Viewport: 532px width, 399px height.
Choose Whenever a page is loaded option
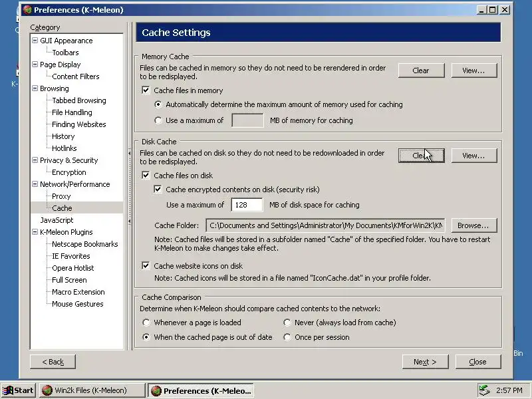click(146, 323)
